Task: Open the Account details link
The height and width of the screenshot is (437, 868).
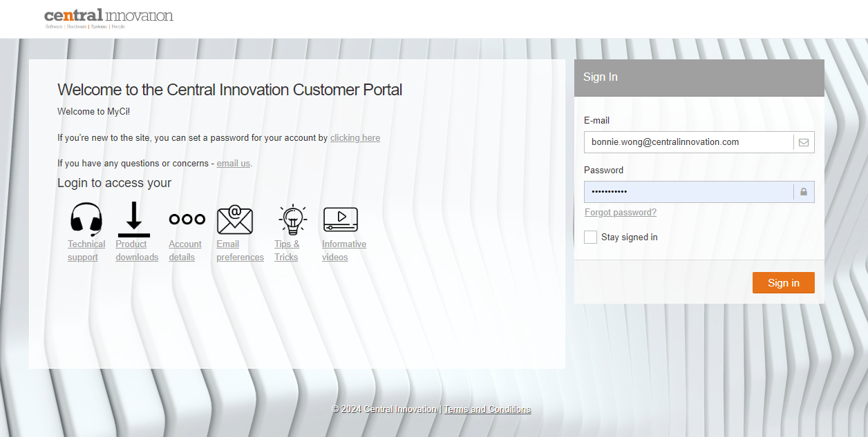Action: point(185,251)
